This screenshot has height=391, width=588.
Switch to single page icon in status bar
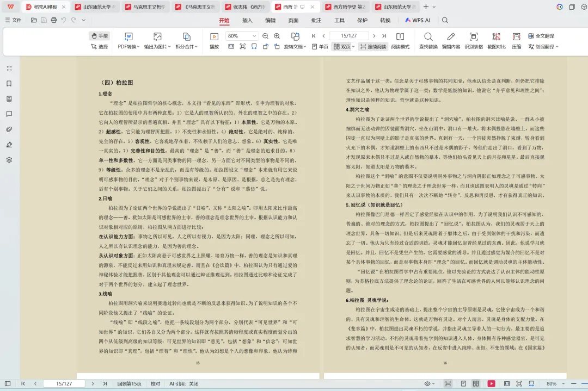[463, 383]
